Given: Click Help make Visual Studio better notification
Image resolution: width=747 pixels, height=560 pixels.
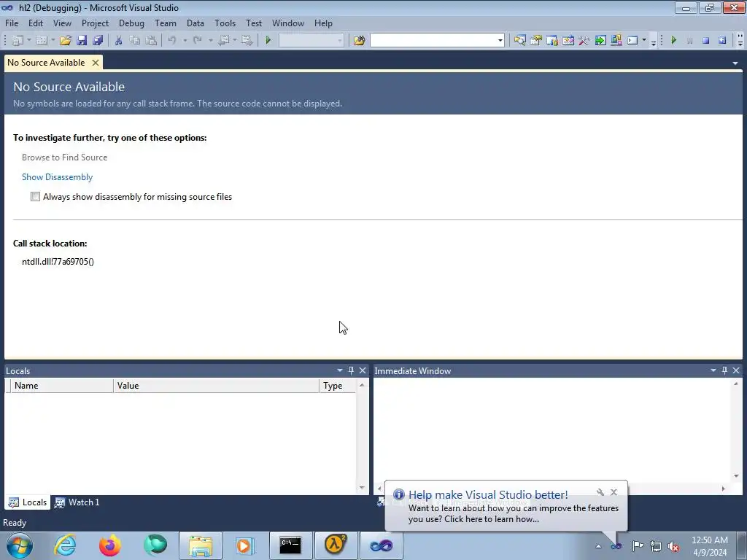Looking at the screenshot, I should click(x=488, y=495).
